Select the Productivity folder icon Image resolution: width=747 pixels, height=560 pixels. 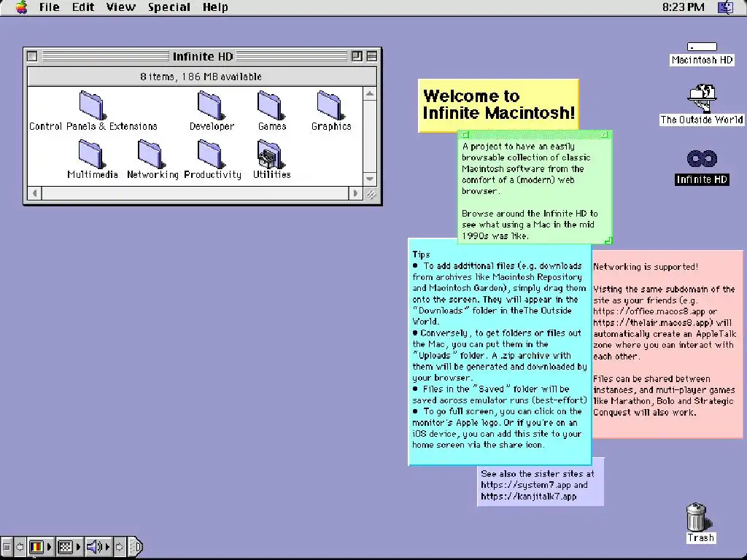[211, 154]
